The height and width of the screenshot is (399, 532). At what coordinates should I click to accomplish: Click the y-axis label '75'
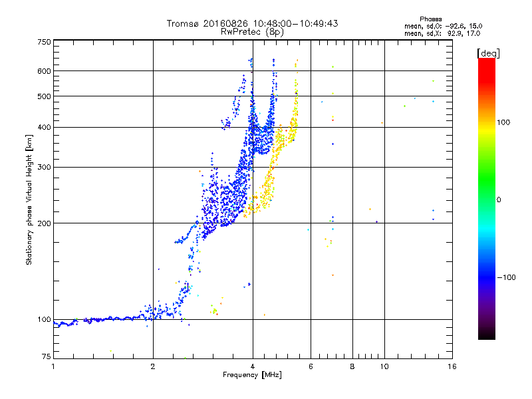[x=47, y=356]
